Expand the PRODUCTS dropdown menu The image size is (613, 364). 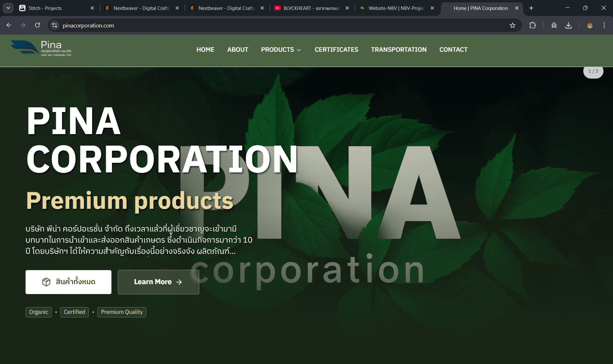[x=281, y=49]
